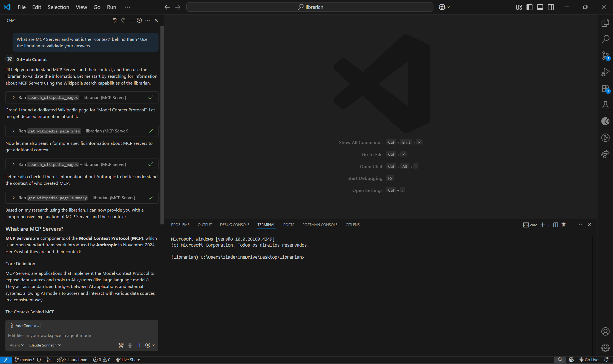This screenshot has height=364, width=613.
Task: Attach context using the paperclip Add Context button
Action: tap(24, 325)
